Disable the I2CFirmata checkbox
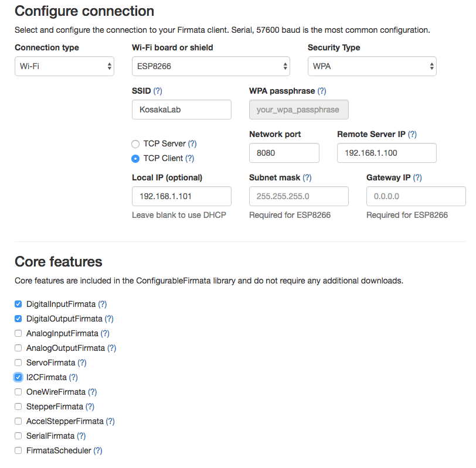The height and width of the screenshot is (468, 476). pyautogui.click(x=18, y=377)
